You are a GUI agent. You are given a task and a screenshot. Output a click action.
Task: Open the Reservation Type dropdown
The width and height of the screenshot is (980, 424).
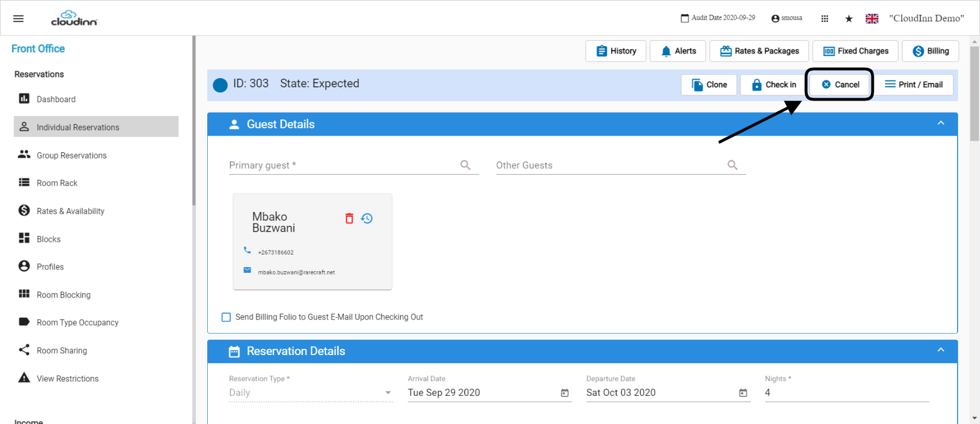311,392
